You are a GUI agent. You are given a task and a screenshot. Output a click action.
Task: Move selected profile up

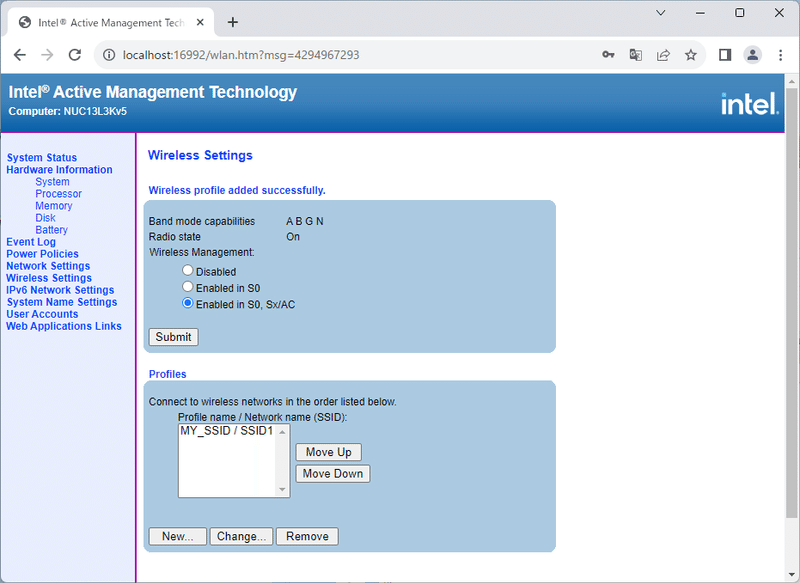coord(329,452)
